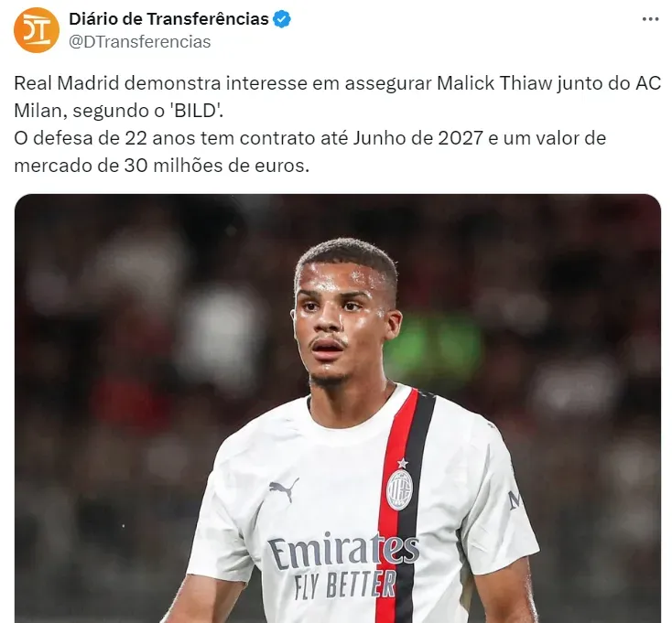
Task: Click the quoted 'BILD' source text
Action: point(197,111)
